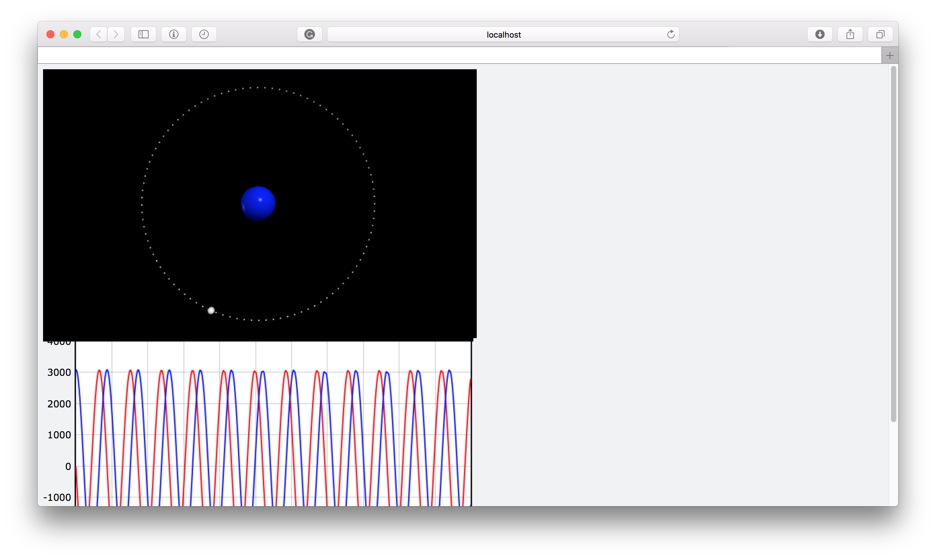Enter full screen with green window button

pos(77,34)
